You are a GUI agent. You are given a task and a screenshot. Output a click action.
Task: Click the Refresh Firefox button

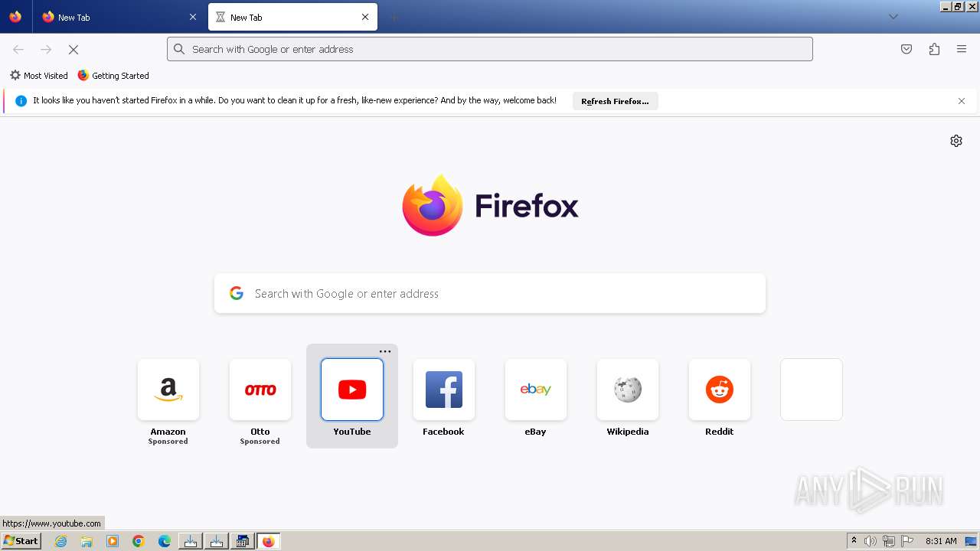(x=615, y=101)
